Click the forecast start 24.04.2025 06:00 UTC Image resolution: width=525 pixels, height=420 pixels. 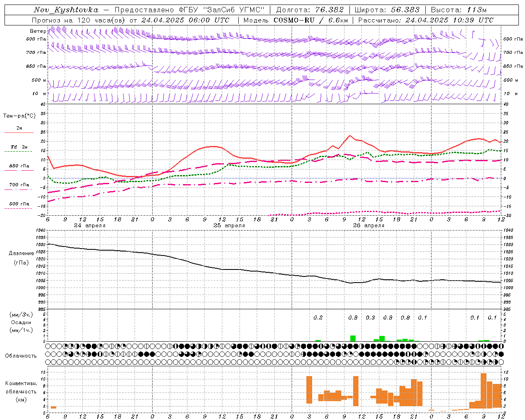pos(185,20)
